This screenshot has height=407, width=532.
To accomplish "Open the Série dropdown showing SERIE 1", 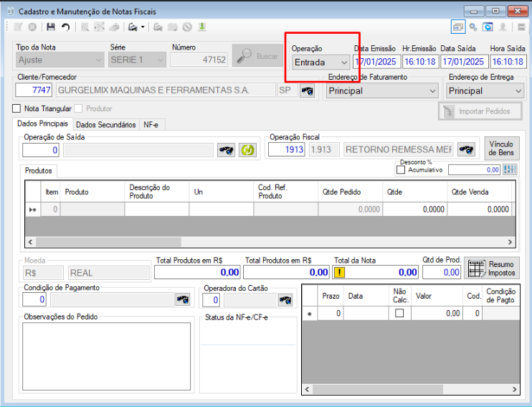I will 137,60.
